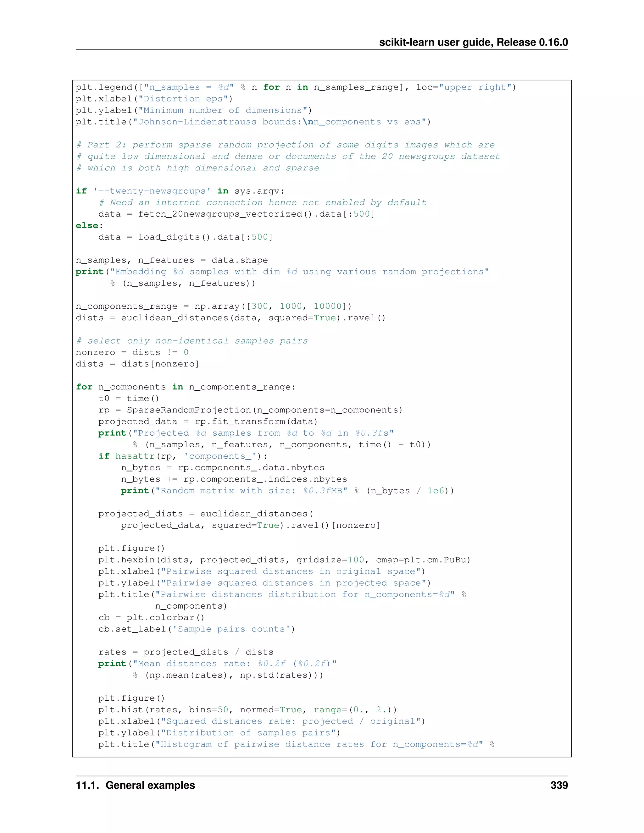This screenshot has height=833, width=644.
Task: Click the cb.set_label('Sample pairs counts') line
Action: tap(197, 629)
